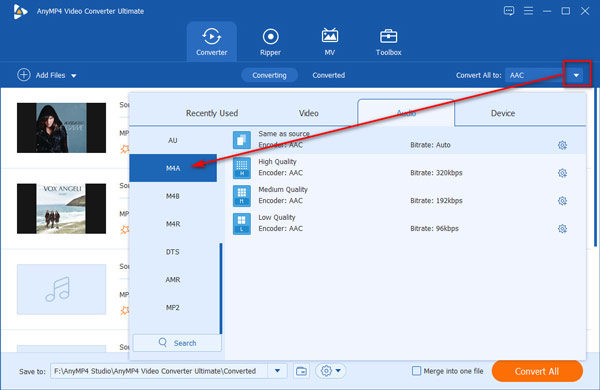
Task: Select the High Quality preset icon
Action: pyautogui.click(x=242, y=168)
